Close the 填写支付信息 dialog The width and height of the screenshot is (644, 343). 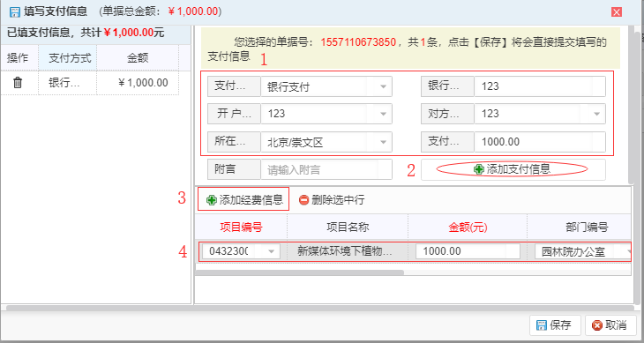(x=617, y=11)
